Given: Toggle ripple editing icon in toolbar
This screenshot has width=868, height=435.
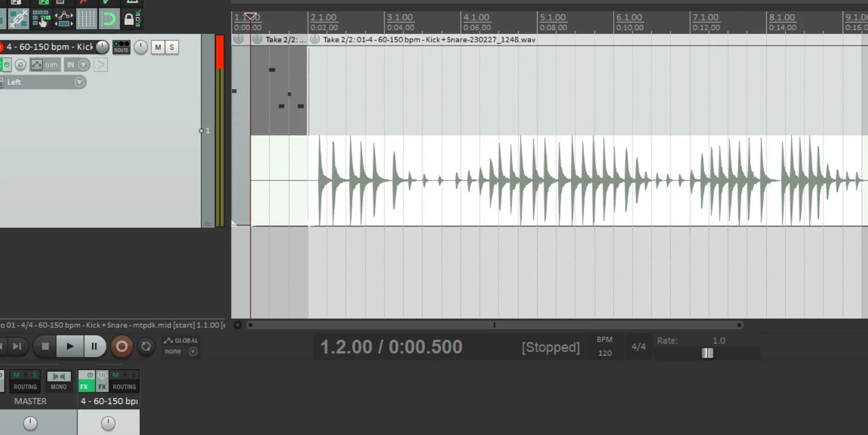Looking at the screenshot, I should (41, 19).
